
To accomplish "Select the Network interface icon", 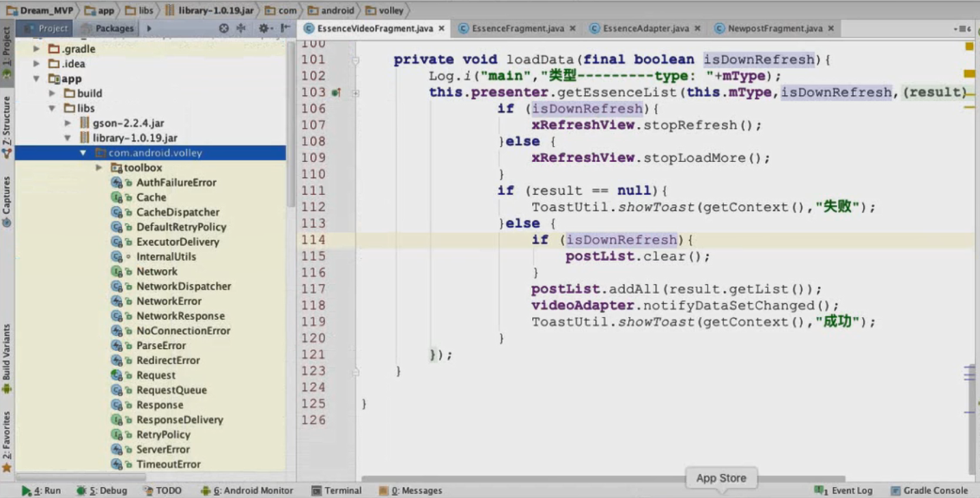I will (x=117, y=272).
